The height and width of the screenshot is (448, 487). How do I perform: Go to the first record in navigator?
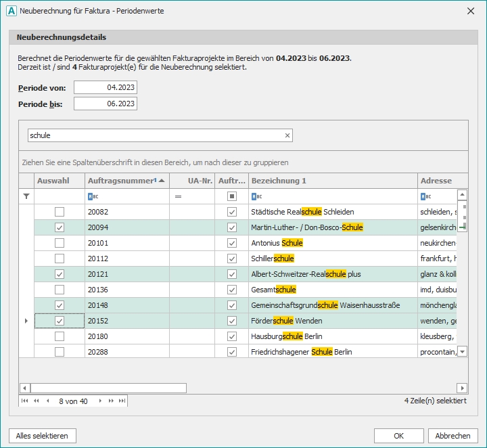coord(25,401)
